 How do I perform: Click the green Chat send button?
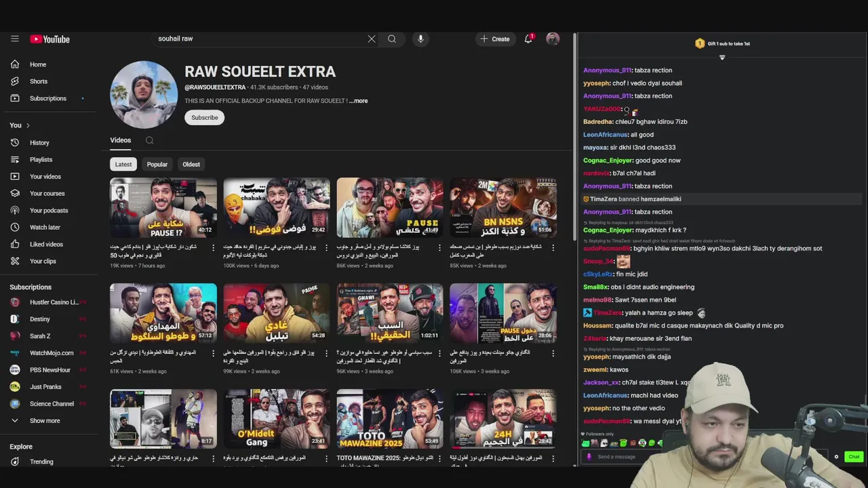(854, 457)
